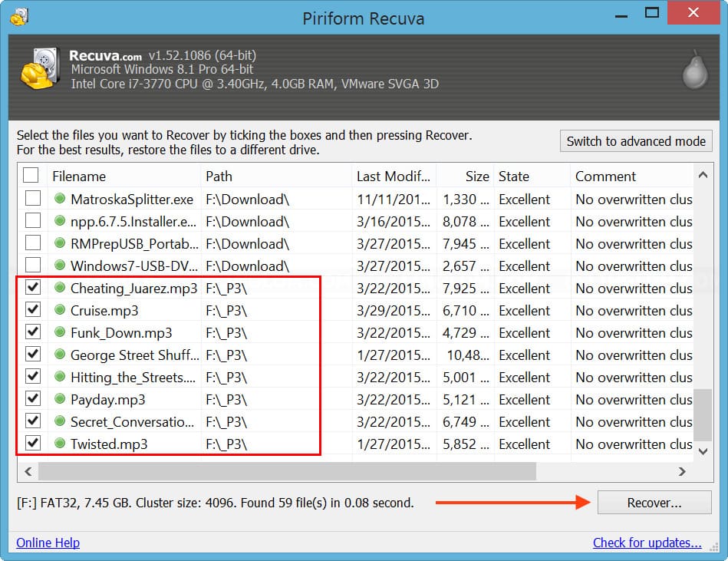
Task: Click the Piriform pear icon
Action: pyautogui.click(x=693, y=71)
